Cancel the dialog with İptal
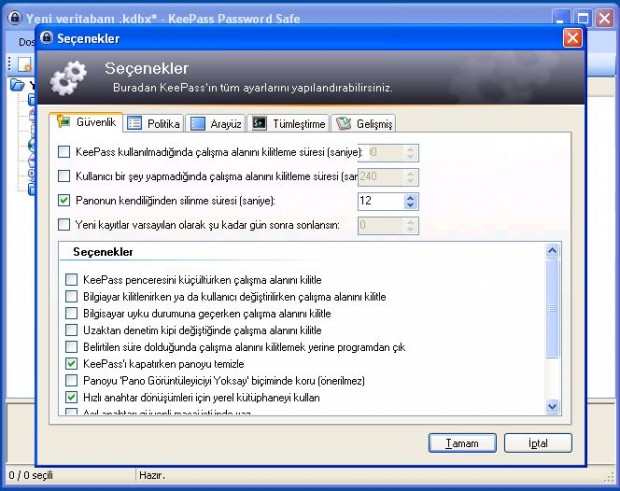The image size is (620, 491). coord(538,443)
